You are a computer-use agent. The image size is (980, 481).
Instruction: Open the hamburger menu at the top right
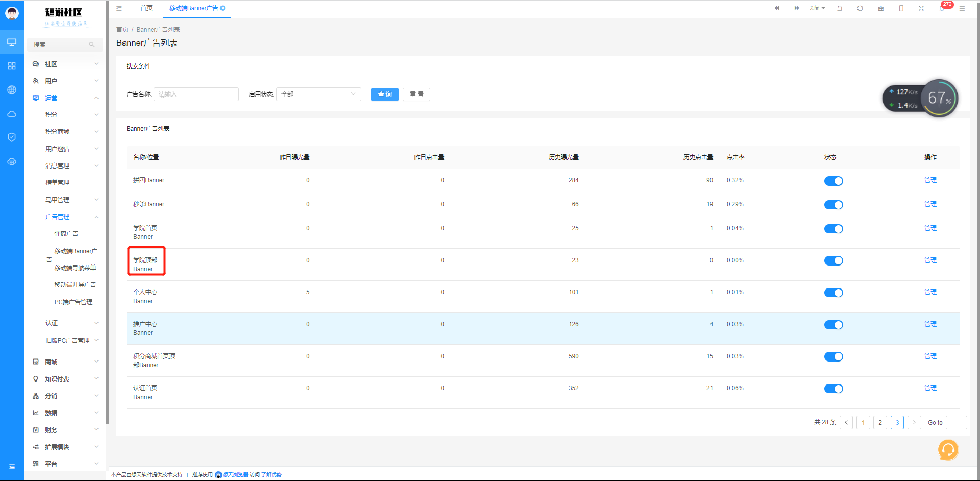pos(962,8)
